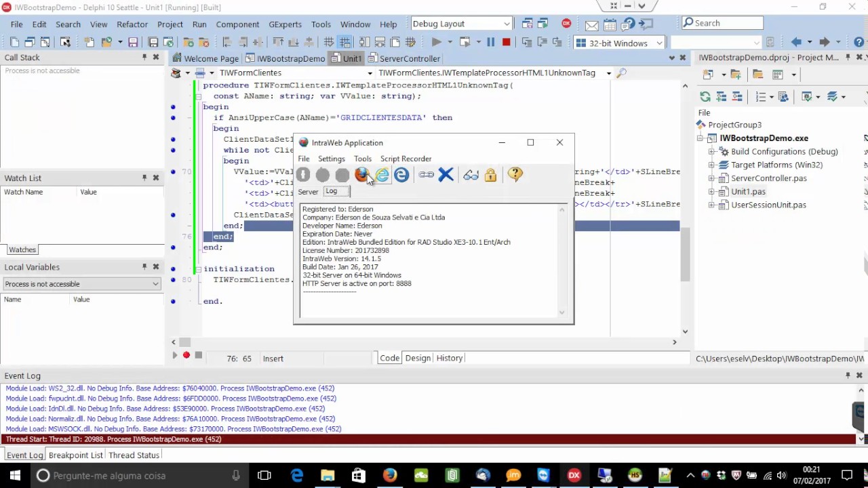The width and height of the screenshot is (868, 488).
Task: Pin the Call Stack panel
Action: 144,58
